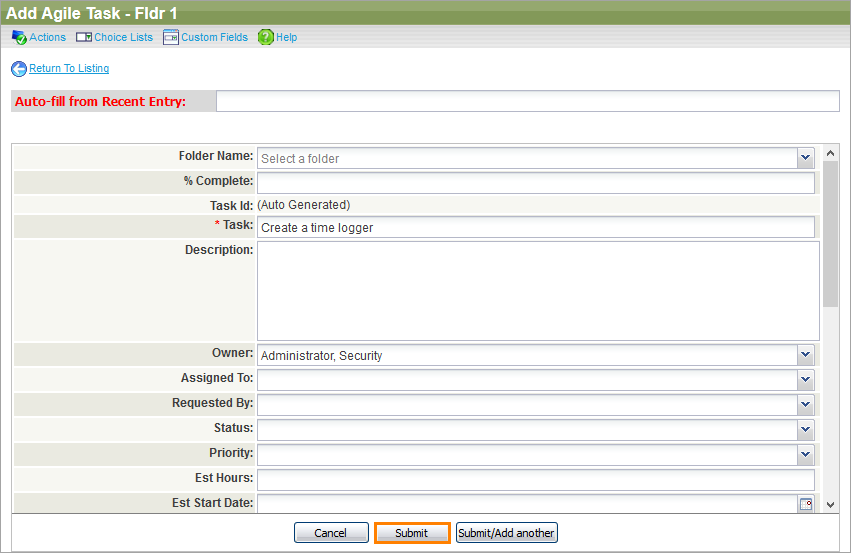Expand the Assigned To dropdown arrow
This screenshot has height=553, width=851.
tap(805, 380)
